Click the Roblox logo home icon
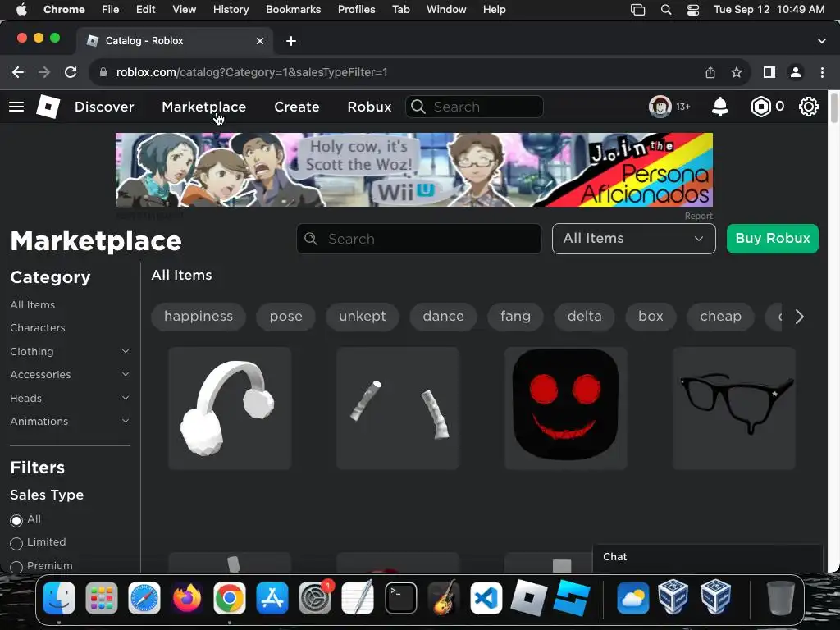 48,107
